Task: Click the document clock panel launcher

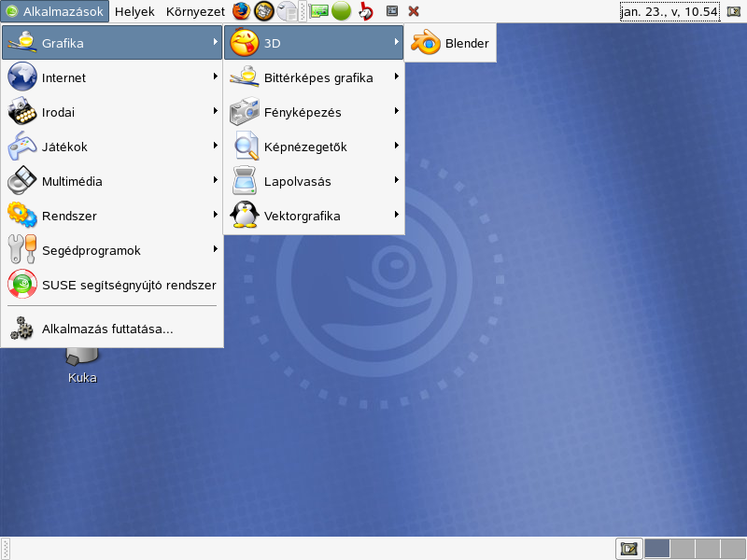Action: click(x=288, y=11)
